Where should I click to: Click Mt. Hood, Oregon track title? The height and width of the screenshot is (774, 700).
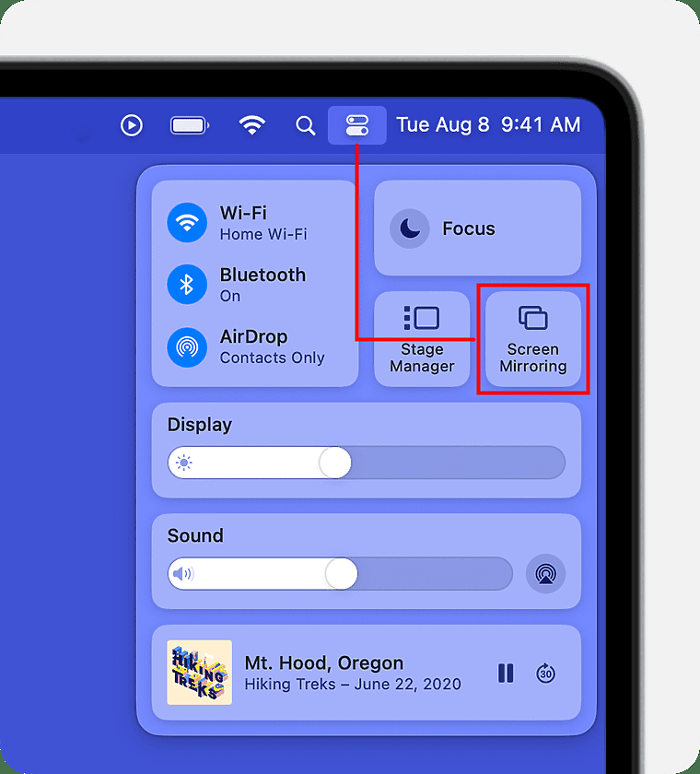point(324,663)
